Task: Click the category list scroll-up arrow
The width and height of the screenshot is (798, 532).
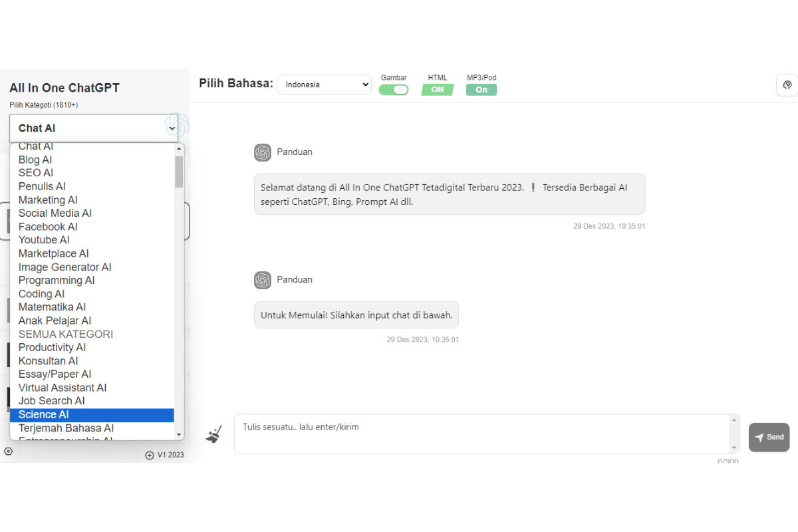Action: (x=179, y=148)
